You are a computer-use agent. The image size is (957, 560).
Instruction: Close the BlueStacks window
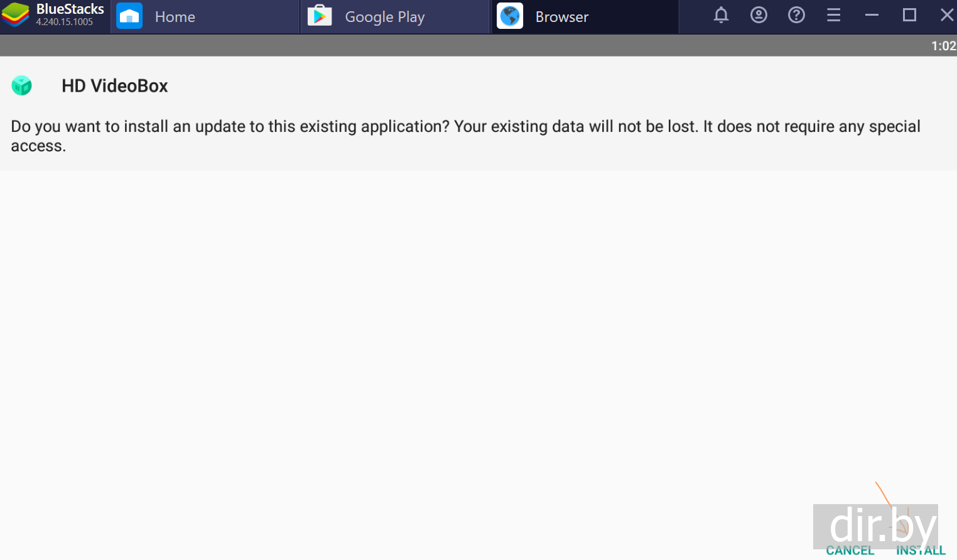tap(946, 15)
